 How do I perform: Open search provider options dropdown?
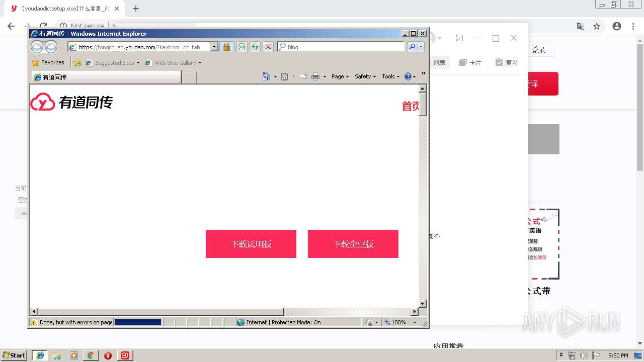(x=421, y=47)
